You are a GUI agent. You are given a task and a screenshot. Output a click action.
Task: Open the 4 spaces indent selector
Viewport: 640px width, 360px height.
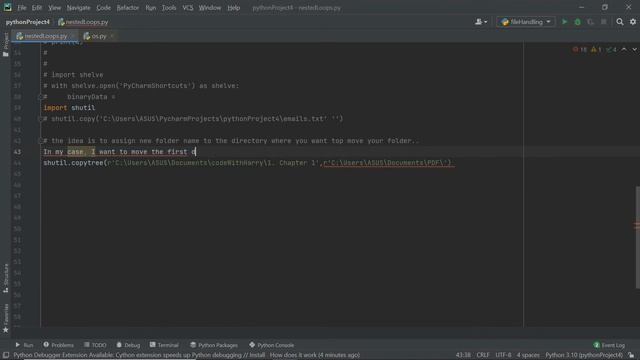pos(528,356)
